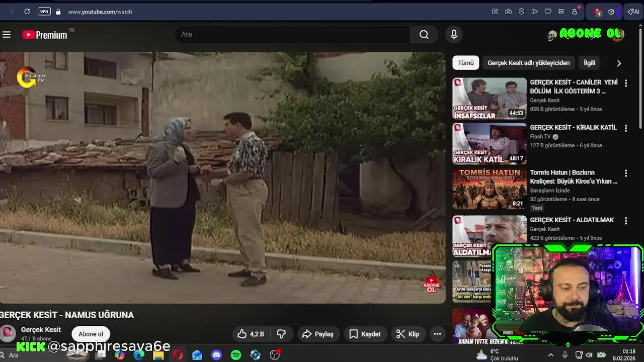Open Microsoft Edge from taskbar

pyautogui.click(x=139, y=355)
